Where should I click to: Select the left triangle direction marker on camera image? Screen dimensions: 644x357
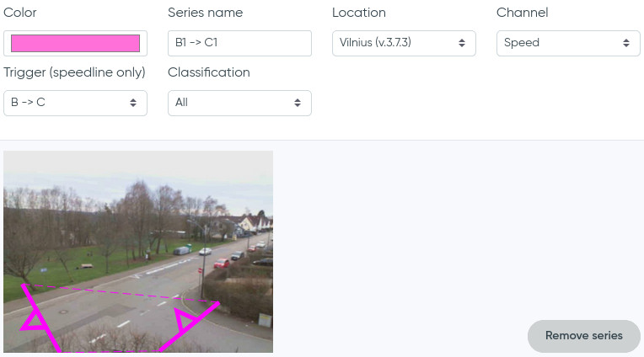point(33,320)
